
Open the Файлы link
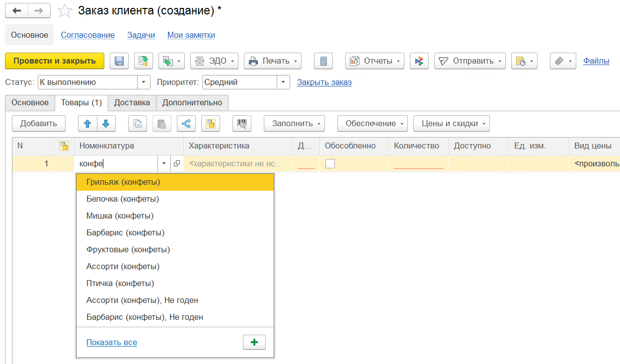click(596, 61)
